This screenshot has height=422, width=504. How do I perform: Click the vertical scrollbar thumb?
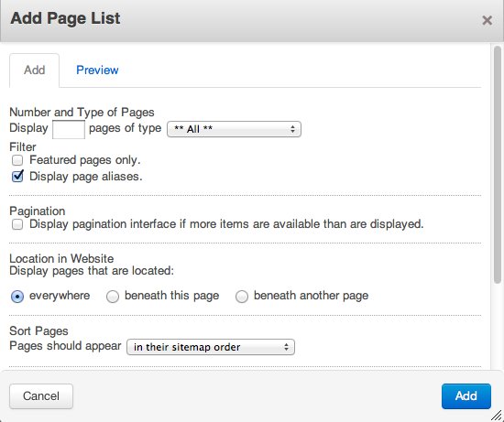(x=498, y=165)
